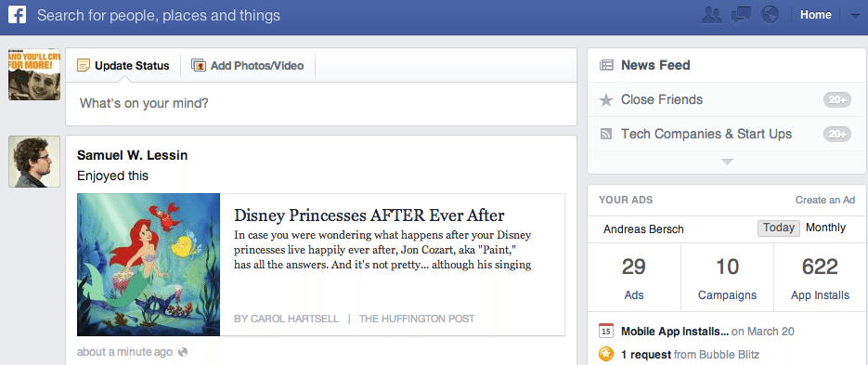Open the Close Friends list
The image size is (868, 365).
pos(662,99)
